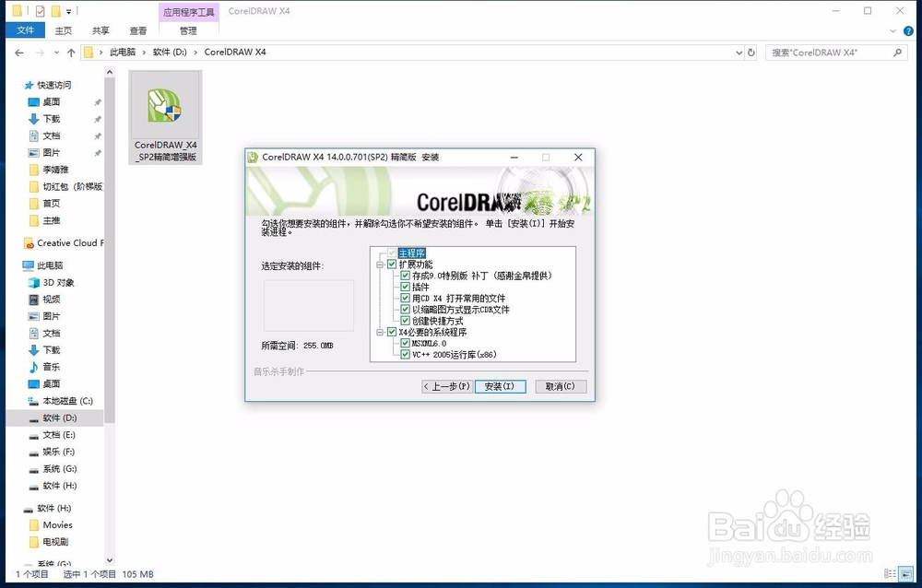
Task: Select 软件 (D:) drive in sidebar
Action: (x=59, y=418)
